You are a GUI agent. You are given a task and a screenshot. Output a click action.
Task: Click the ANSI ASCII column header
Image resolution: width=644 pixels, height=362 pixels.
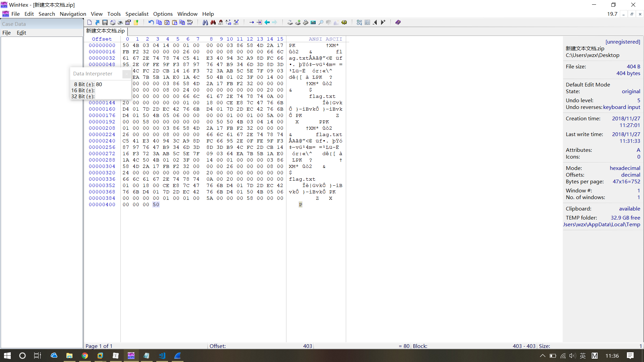(x=325, y=39)
